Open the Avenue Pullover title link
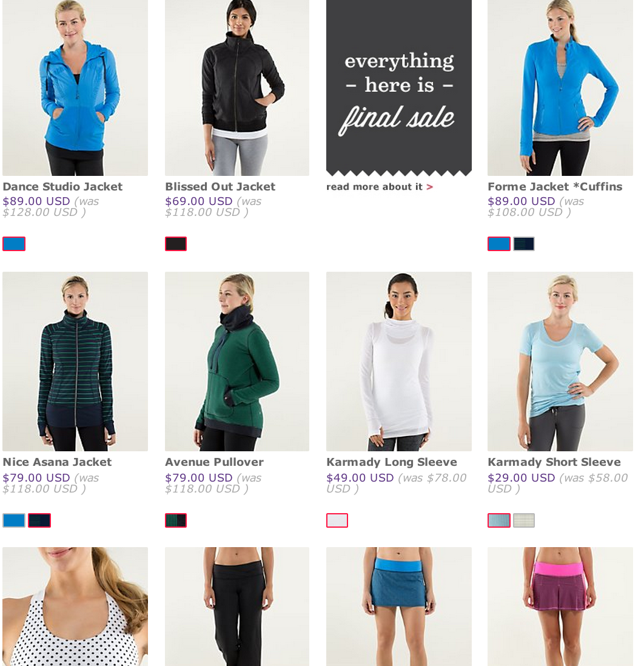This screenshot has width=644, height=666. tap(214, 462)
